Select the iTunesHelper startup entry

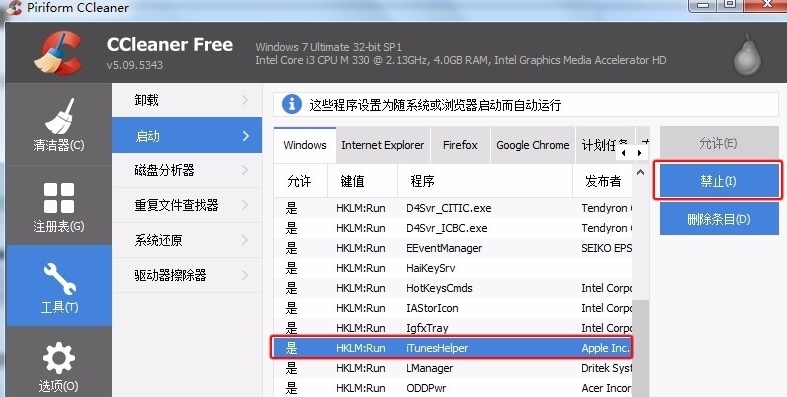452,348
